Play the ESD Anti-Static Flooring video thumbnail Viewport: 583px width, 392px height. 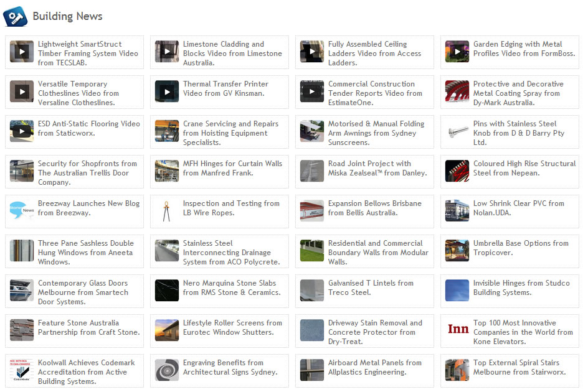[x=22, y=131]
